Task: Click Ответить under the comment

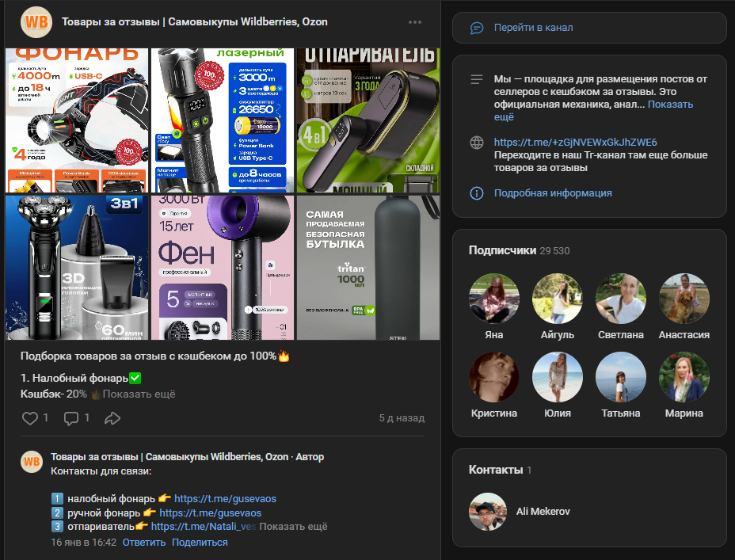Action: pos(144,543)
